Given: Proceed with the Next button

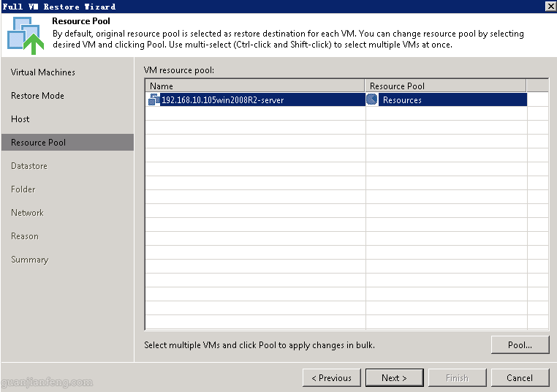Looking at the screenshot, I should pos(394,378).
